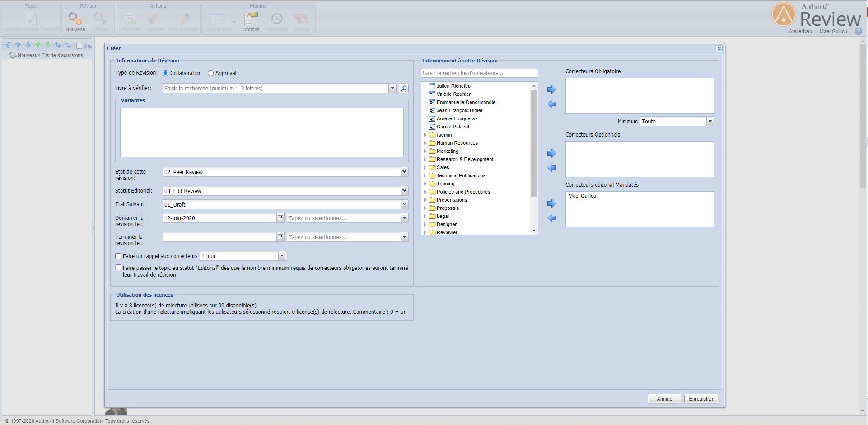Open the Statut Editorial dropdown

click(x=404, y=191)
